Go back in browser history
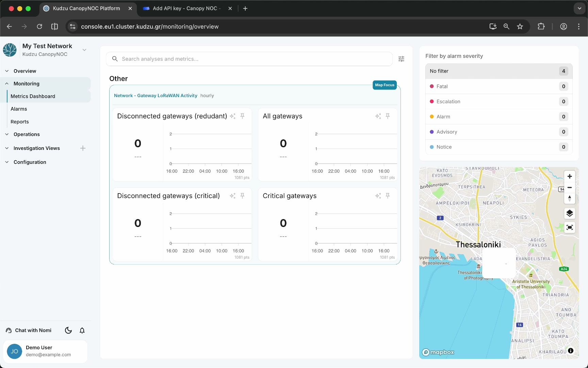 [x=9, y=27]
